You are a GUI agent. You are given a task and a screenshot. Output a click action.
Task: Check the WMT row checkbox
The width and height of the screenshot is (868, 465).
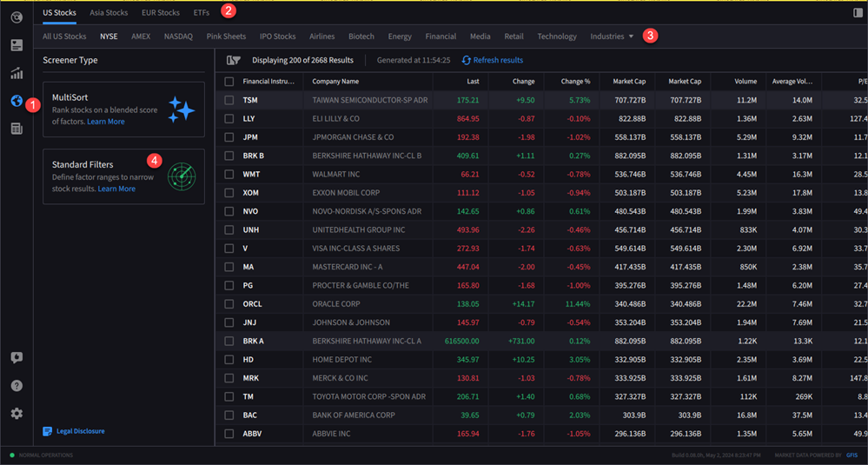(x=229, y=175)
